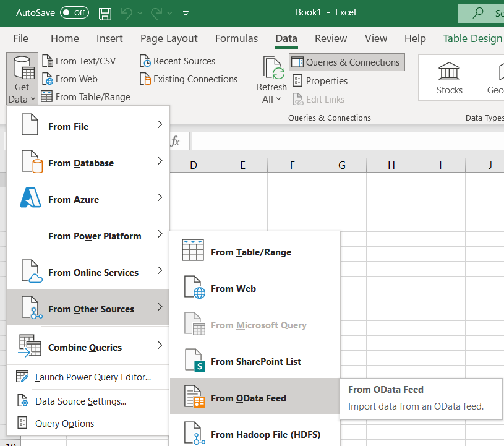
Task: Switch to the Insert tab
Action: [x=109, y=38]
